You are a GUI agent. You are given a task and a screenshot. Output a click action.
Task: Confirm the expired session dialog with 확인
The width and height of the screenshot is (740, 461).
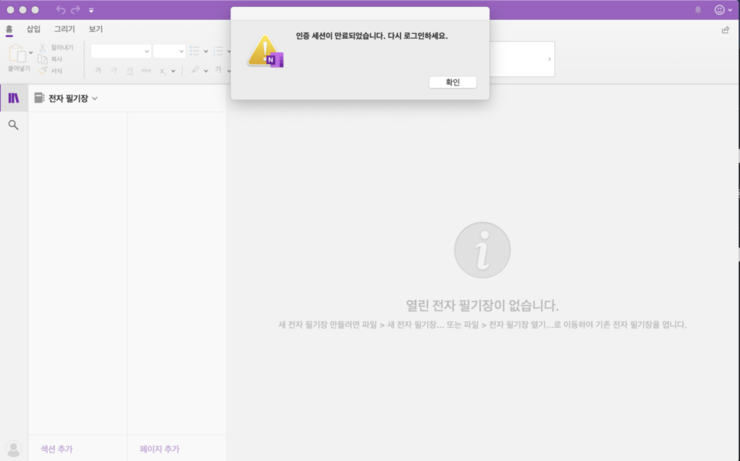pos(452,82)
